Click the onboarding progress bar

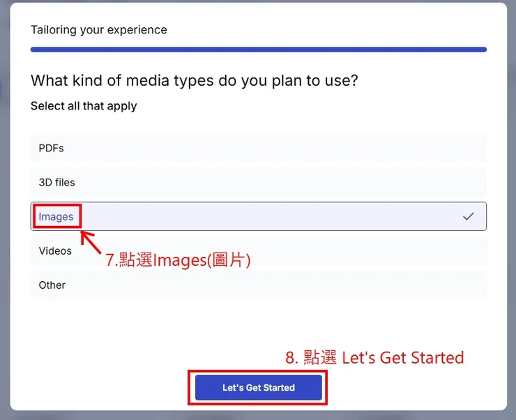[x=258, y=50]
